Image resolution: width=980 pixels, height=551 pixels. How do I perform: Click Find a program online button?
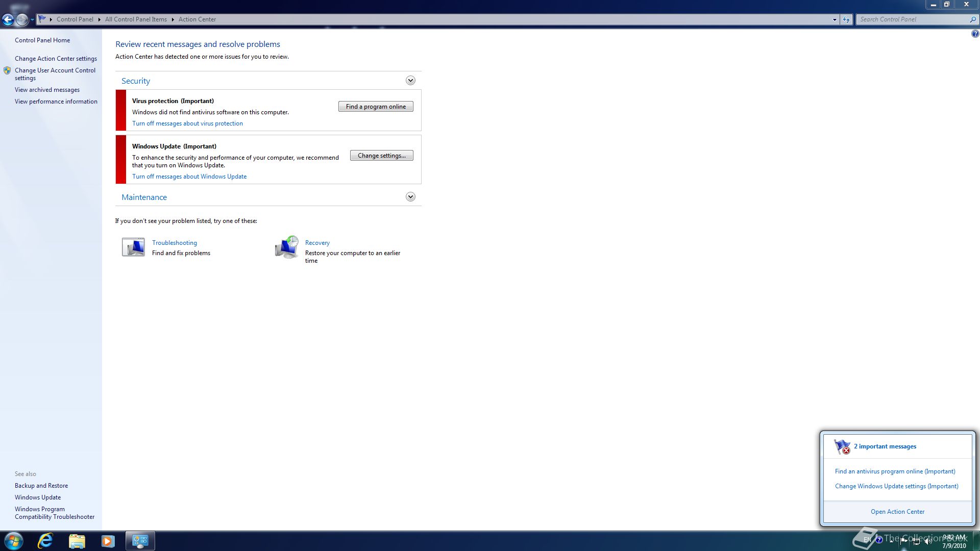point(376,106)
